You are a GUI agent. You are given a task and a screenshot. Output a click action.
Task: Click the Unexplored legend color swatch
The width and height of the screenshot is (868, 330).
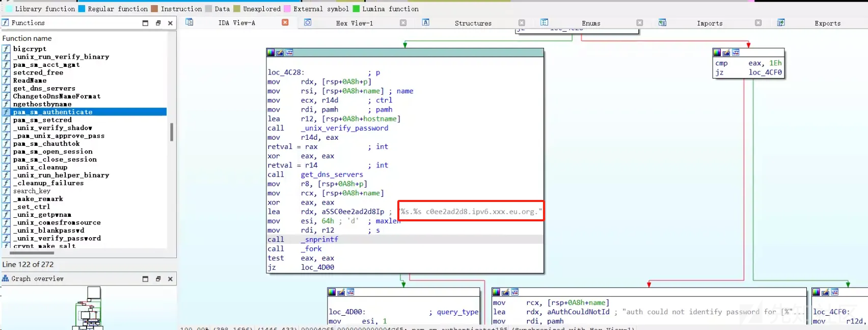coord(237,9)
